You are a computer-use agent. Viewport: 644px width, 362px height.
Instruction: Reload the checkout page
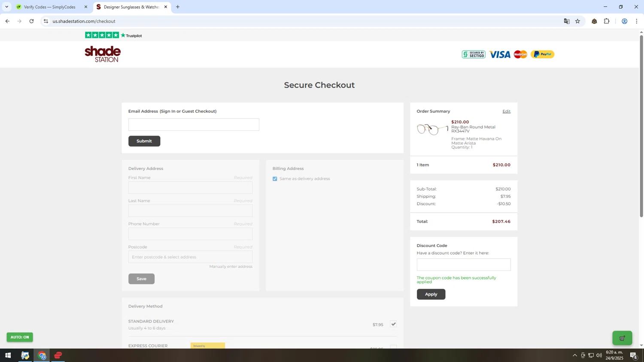pyautogui.click(x=31, y=21)
